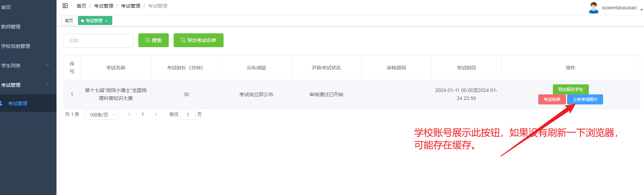Click the 首页 breadcrumb link
Screen dimensions: 644x195
coord(81,6)
